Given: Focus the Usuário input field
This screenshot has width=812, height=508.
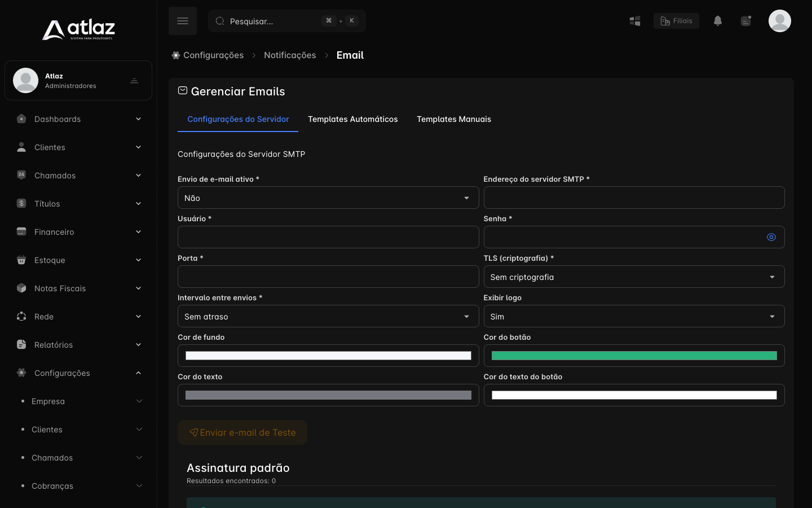Looking at the screenshot, I should (x=328, y=237).
